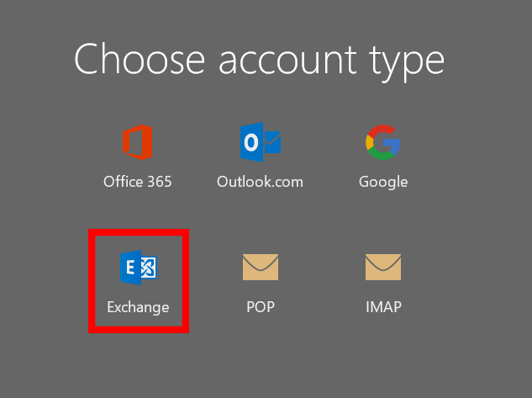Select the orange Office 365 logo icon

138,141
